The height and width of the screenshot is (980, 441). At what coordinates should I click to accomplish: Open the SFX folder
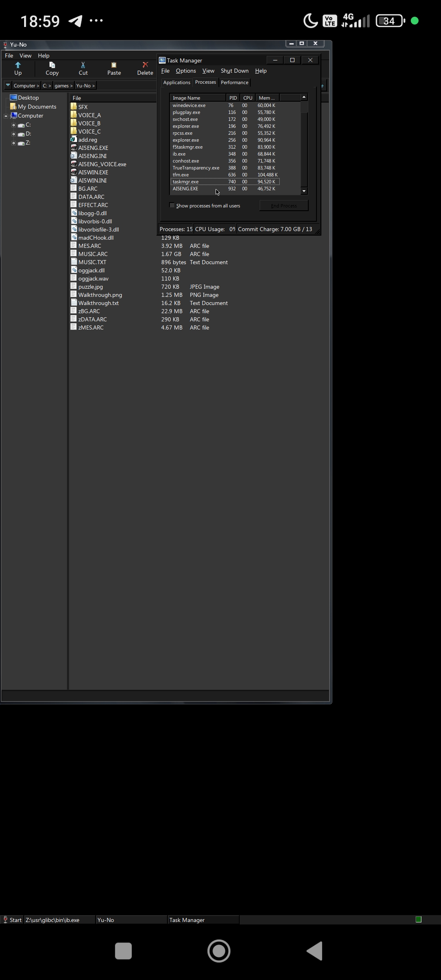pos(83,107)
